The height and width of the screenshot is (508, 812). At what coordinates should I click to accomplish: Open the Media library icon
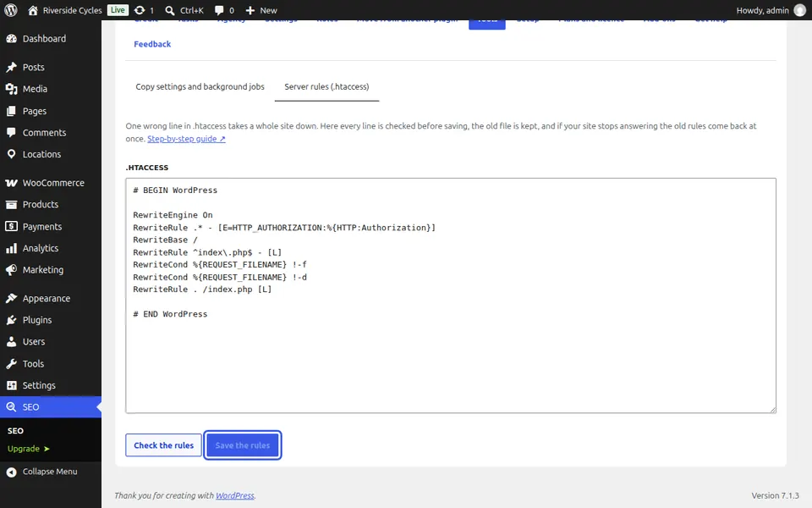coord(11,89)
